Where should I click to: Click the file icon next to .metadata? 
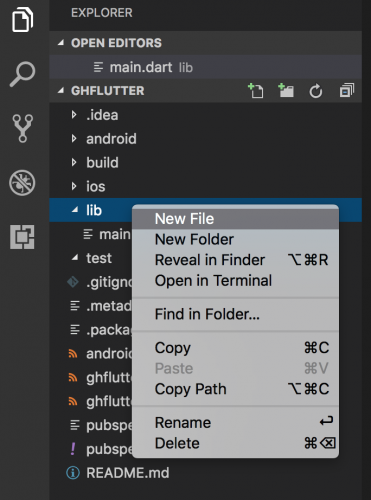tap(75, 306)
